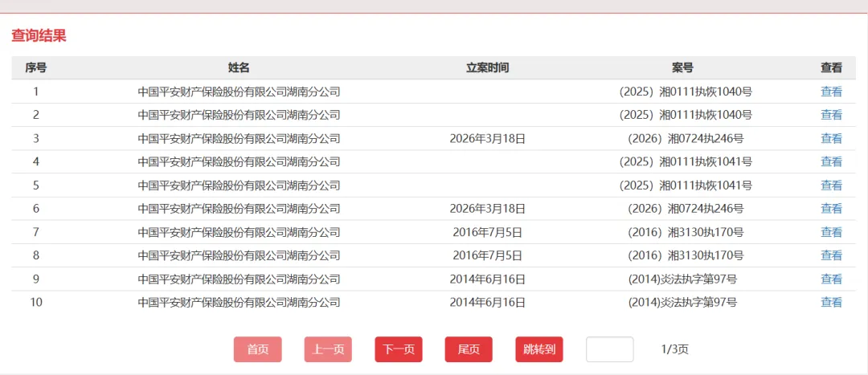Viewport: 868px width, 375px height.
Task: Click the 序号 column header
Action: pos(35,68)
